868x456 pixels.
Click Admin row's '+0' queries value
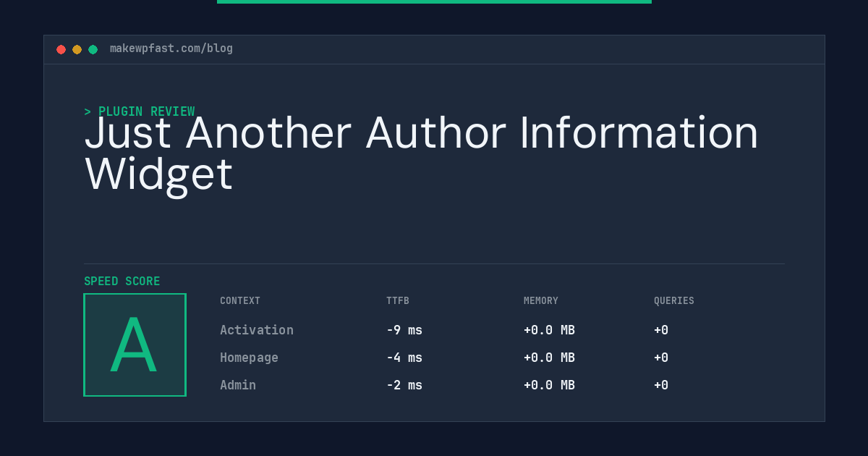(x=661, y=385)
